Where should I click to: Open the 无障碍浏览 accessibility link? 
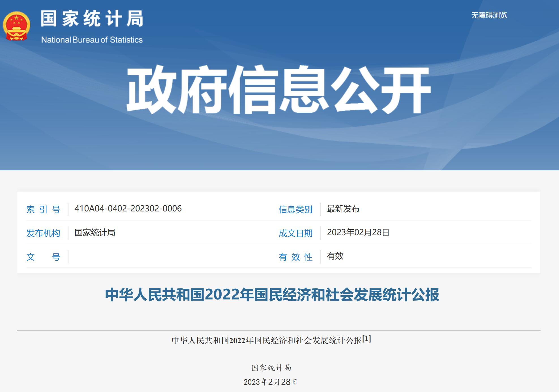(489, 15)
